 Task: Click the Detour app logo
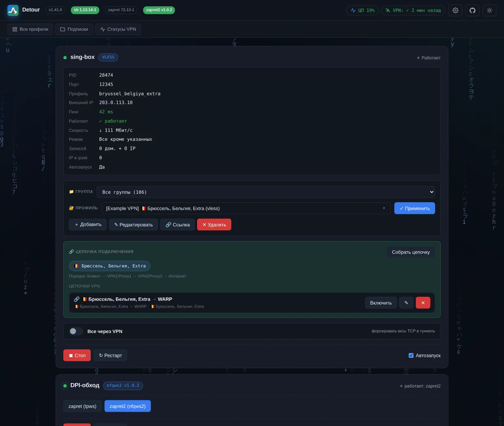click(13, 10)
